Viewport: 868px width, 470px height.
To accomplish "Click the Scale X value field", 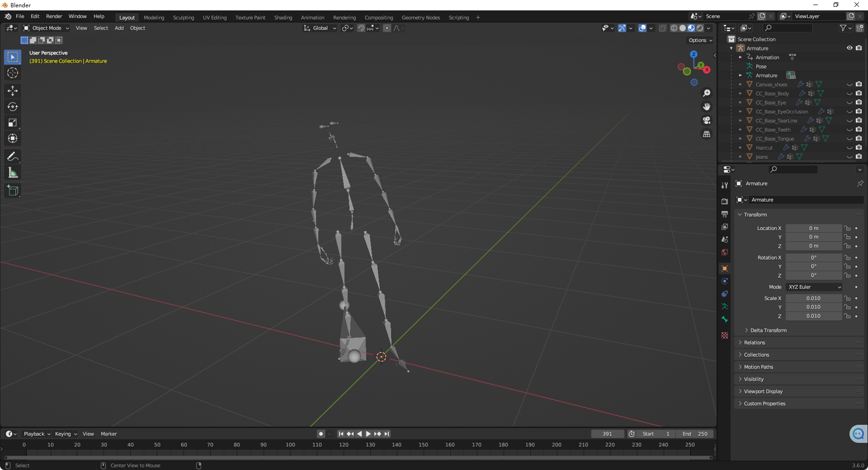I will click(x=814, y=298).
